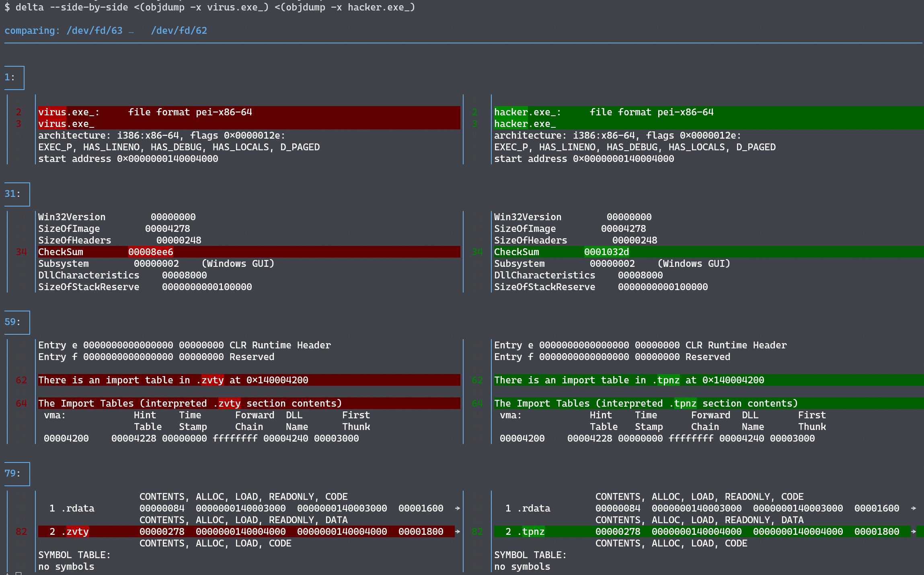Screen dimensions: 924x575
Task: Click left pane 'CLR Runtime Header' entry
Action: tap(185, 345)
